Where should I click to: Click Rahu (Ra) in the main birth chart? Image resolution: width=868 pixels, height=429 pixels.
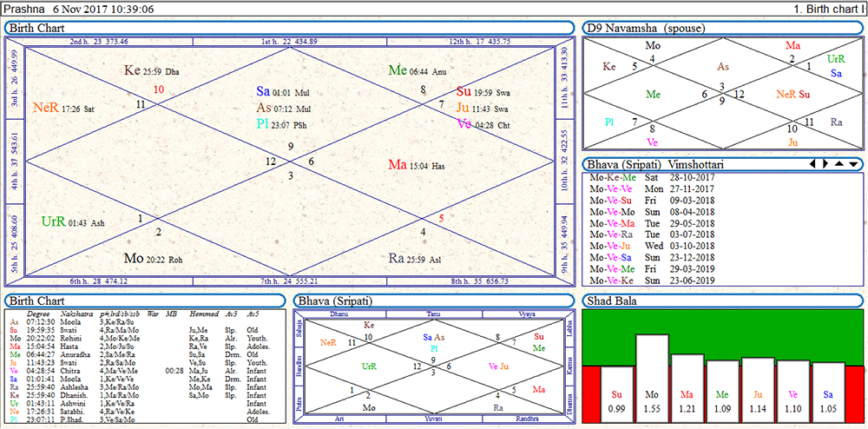click(396, 258)
